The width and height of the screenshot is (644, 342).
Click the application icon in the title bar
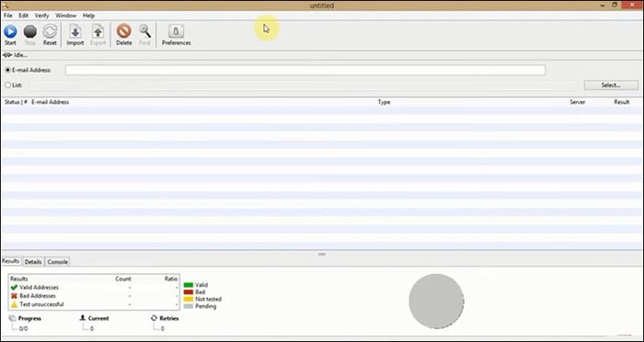click(x=5, y=6)
